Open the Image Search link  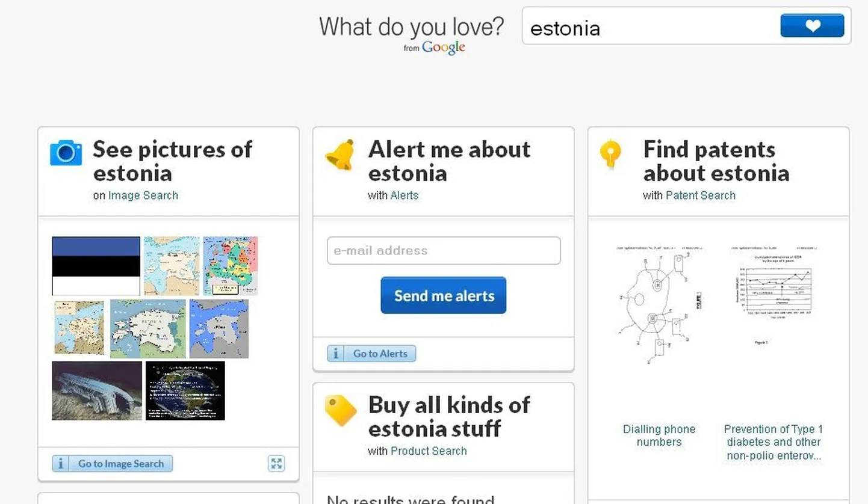[143, 195]
